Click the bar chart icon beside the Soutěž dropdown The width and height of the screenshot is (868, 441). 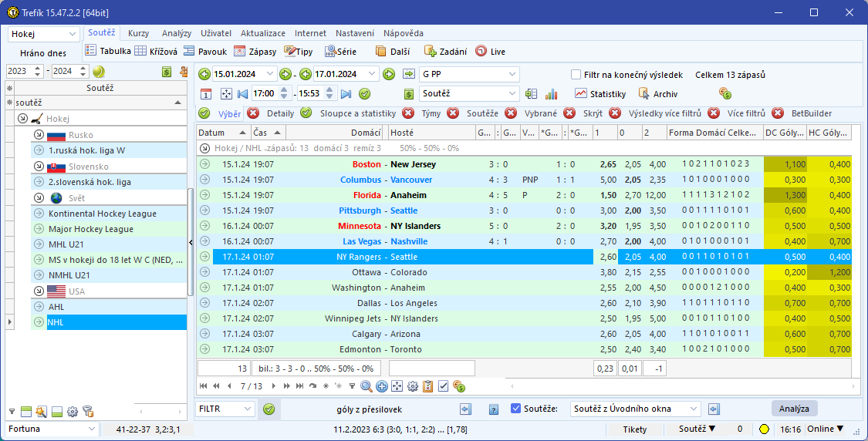point(551,93)
